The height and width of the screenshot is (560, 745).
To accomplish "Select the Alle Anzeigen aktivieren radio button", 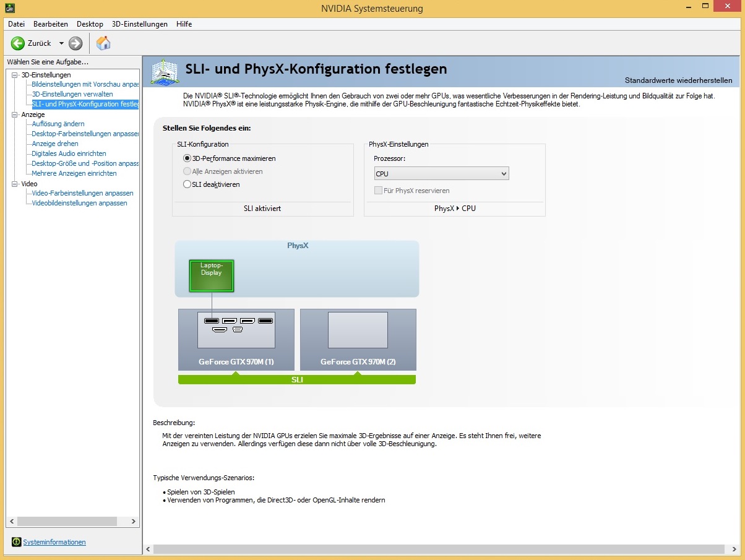I will tap(187, 171).
